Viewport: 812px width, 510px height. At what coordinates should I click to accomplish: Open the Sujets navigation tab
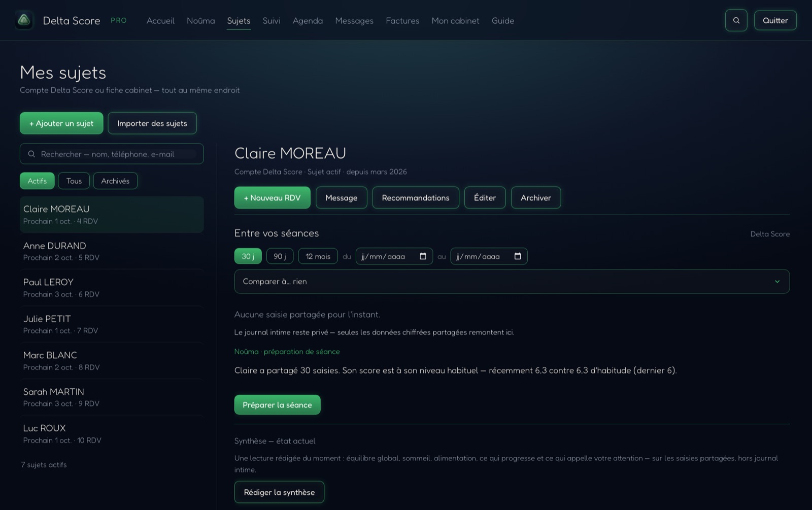pyautogui.click(x=239, y=21)
